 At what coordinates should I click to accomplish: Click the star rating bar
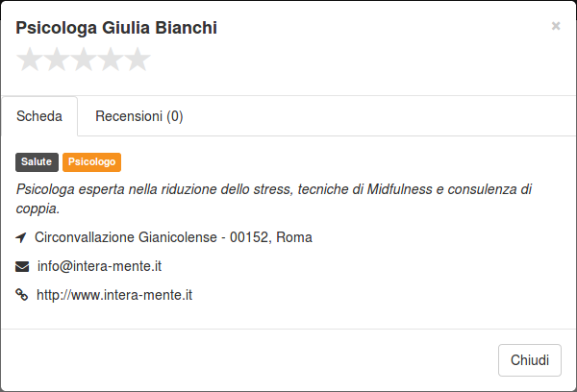point(84,60)
